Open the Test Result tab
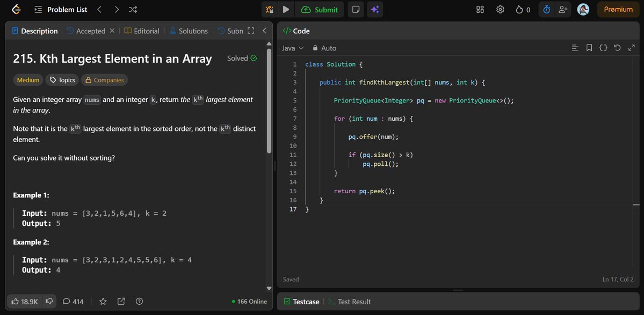Image resolution: width=644 pixels, height=315 pixels. click(349, 302)
